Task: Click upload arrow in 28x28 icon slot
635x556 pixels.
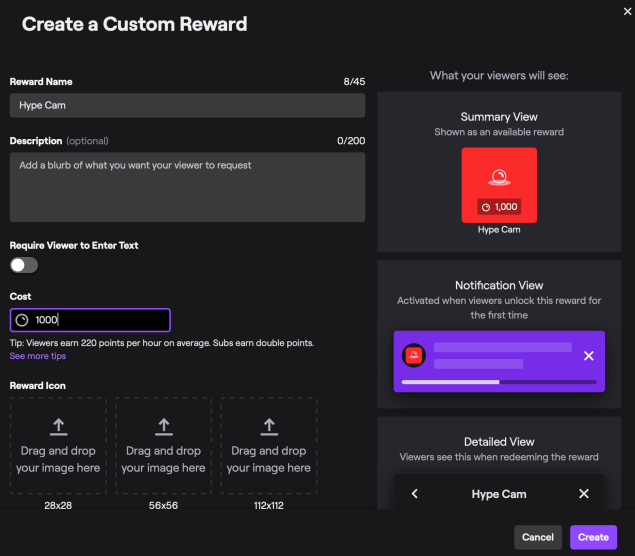Action: point(59,427)
